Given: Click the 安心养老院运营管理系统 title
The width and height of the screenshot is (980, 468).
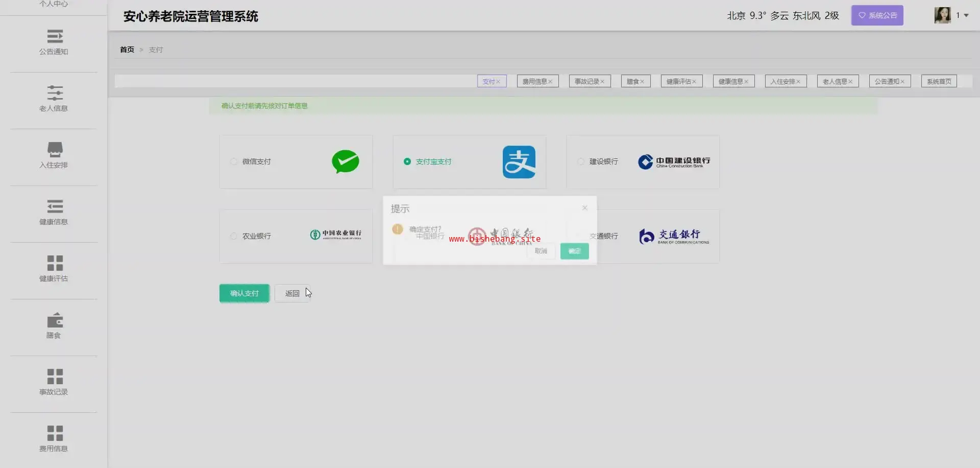Looking at the screenshot, I should point(191,16).
